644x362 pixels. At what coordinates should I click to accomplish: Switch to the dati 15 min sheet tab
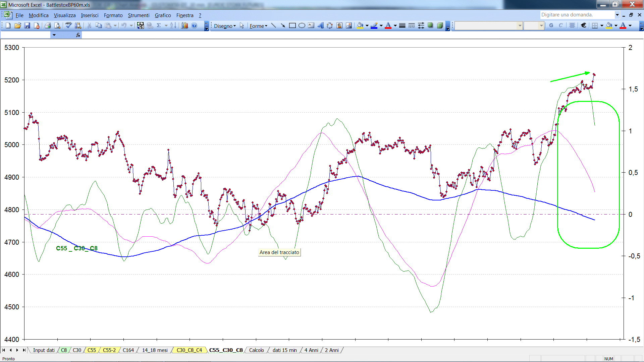pos(284,350)
